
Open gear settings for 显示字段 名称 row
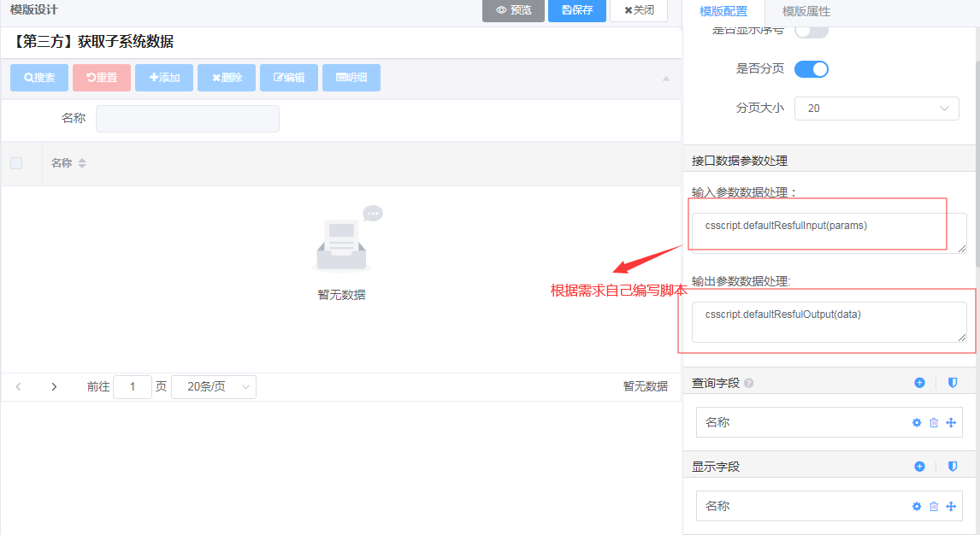917,506
